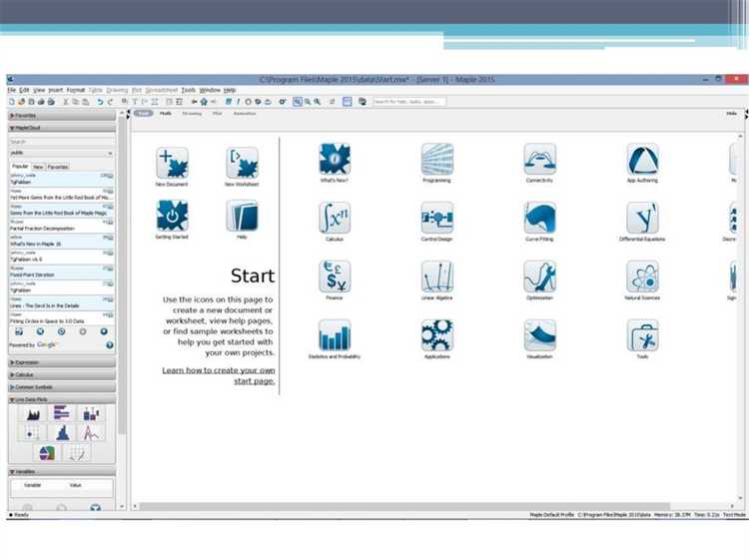Switch to the MapleCloud New tab
Screen dimensions: 749x560
[x=38, y=167]
